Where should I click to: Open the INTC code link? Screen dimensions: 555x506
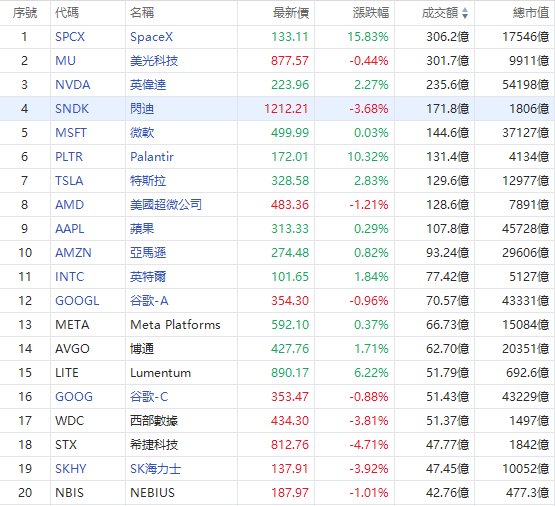[x=69, y=277]
